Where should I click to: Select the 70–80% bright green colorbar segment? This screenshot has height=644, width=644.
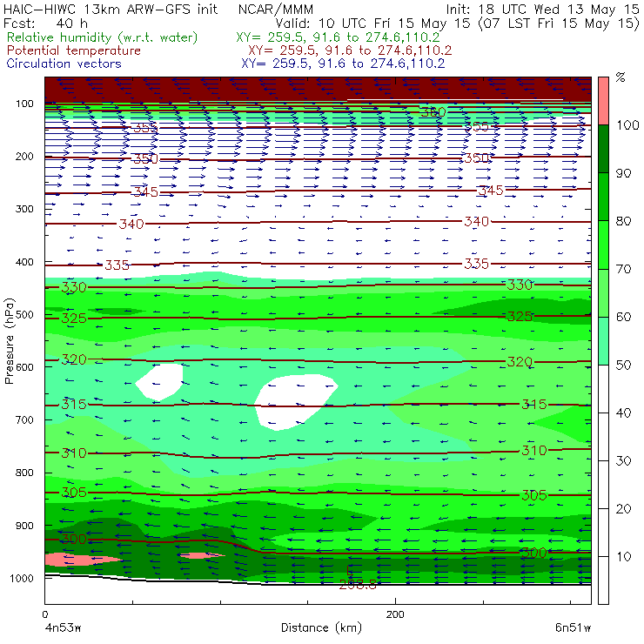pos(603,245)
